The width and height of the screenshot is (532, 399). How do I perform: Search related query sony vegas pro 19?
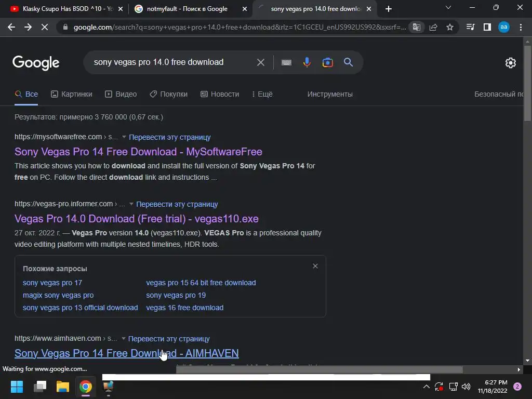(176, 295)
